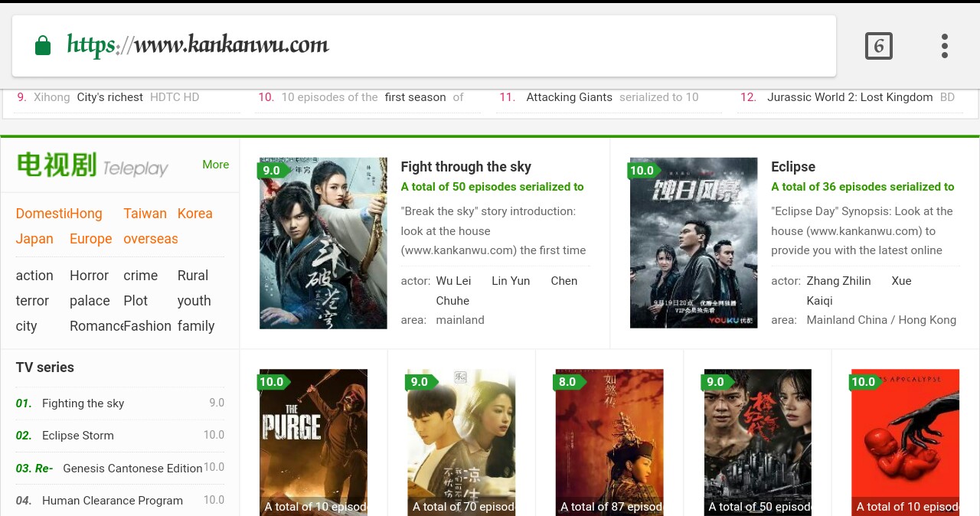Select the Korea region filter
The height and width of the screenshot is (516, 980).
tap(194, 214)
